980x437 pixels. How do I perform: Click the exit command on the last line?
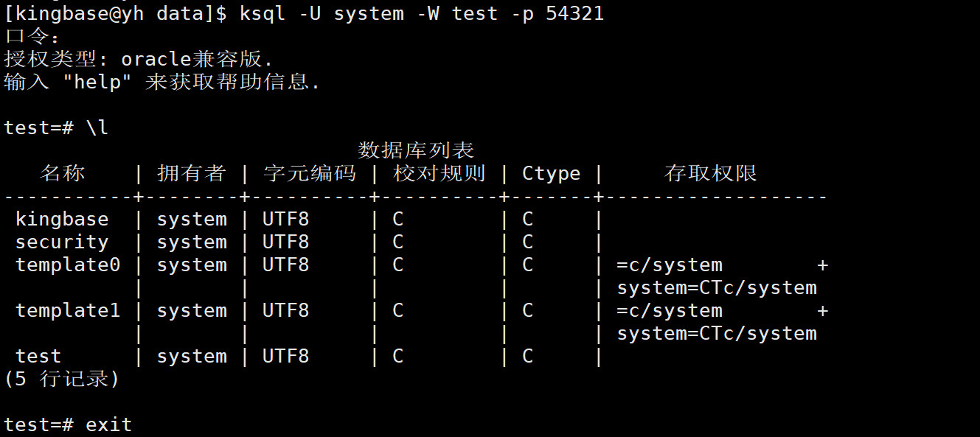(x=109, y=424)
